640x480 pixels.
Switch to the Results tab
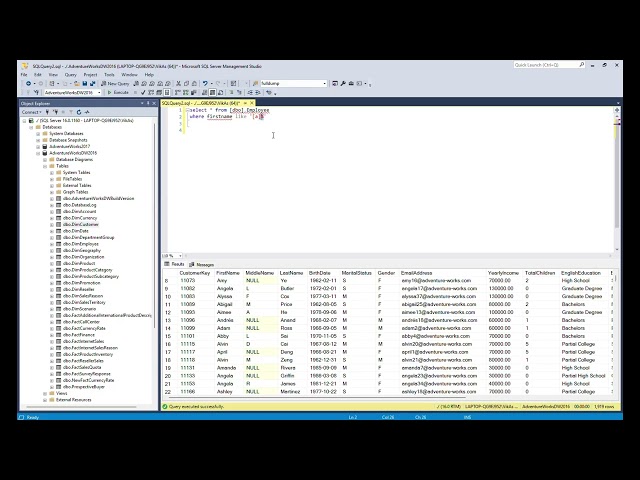(x=174, y=264)
